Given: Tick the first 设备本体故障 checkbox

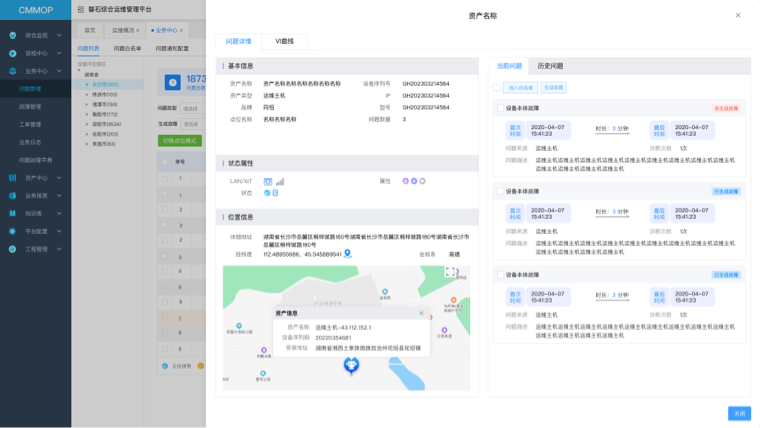Looking at the screenshot, I should (501, 108).
